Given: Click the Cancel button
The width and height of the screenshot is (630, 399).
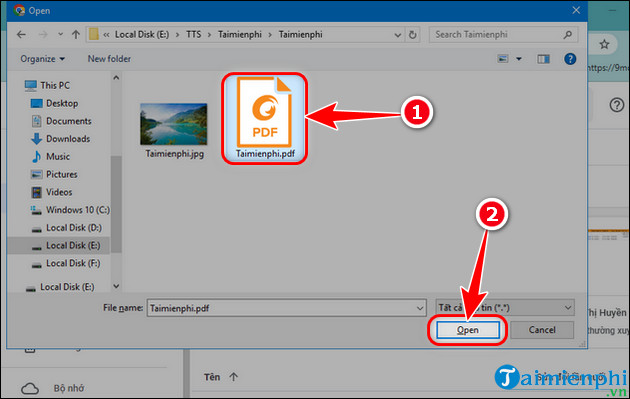Looking at the screenshot, I should pos(542,330).
